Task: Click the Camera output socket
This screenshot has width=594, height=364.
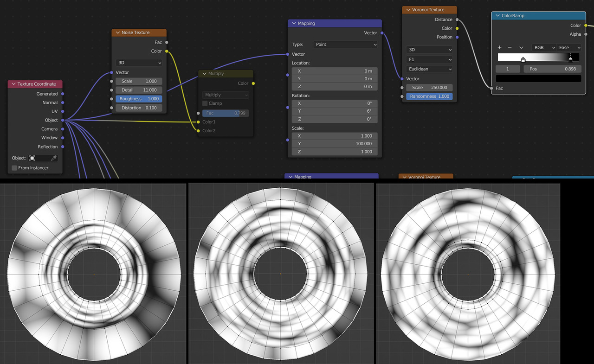Action: [x=62, y=129]
